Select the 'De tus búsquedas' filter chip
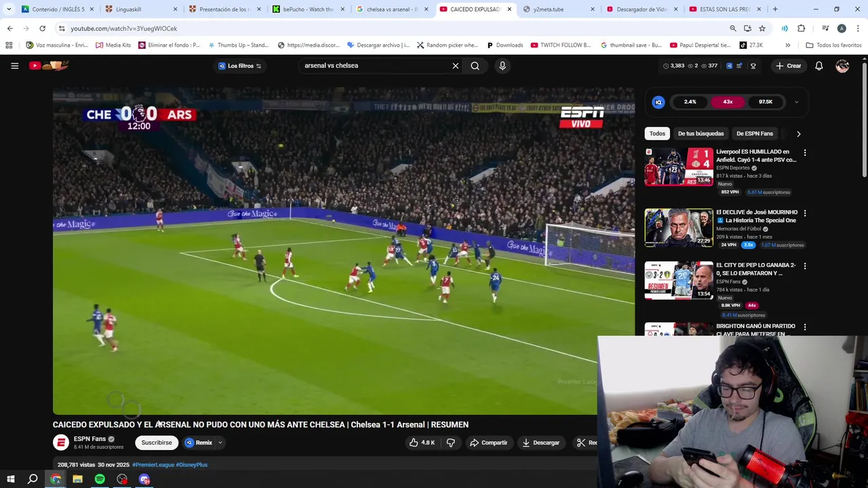Viewport: 868px width, 488px height. pyautogui.click(x=701, y=134)
